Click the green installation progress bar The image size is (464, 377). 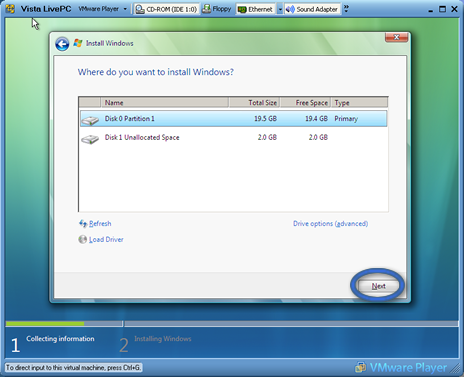pyautogui.click(x=45, y=324)
